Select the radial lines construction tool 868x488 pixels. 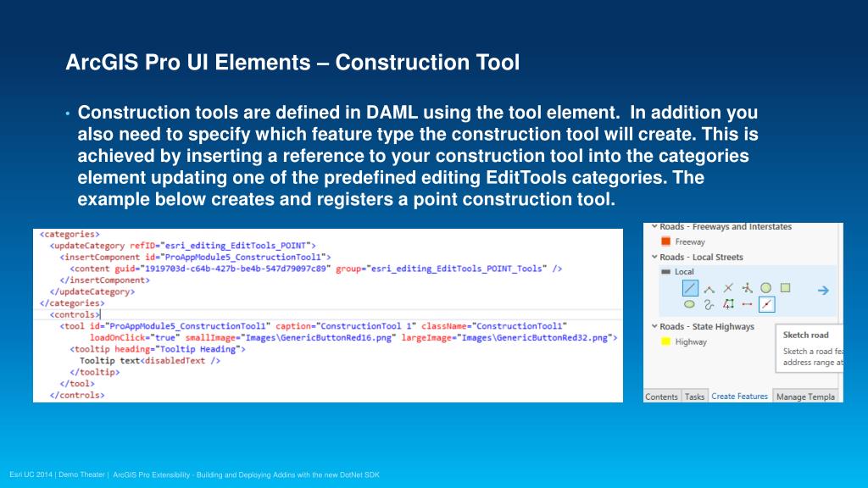748,288
